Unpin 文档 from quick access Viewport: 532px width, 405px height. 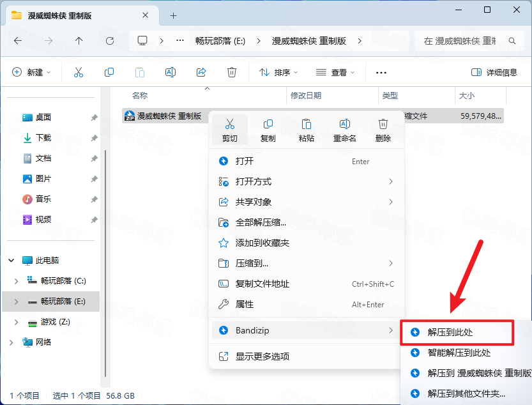[x=94, y=158]
